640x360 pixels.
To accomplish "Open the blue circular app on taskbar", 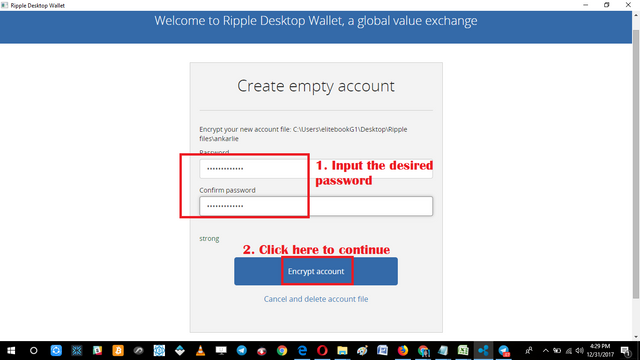I will 56,351.
